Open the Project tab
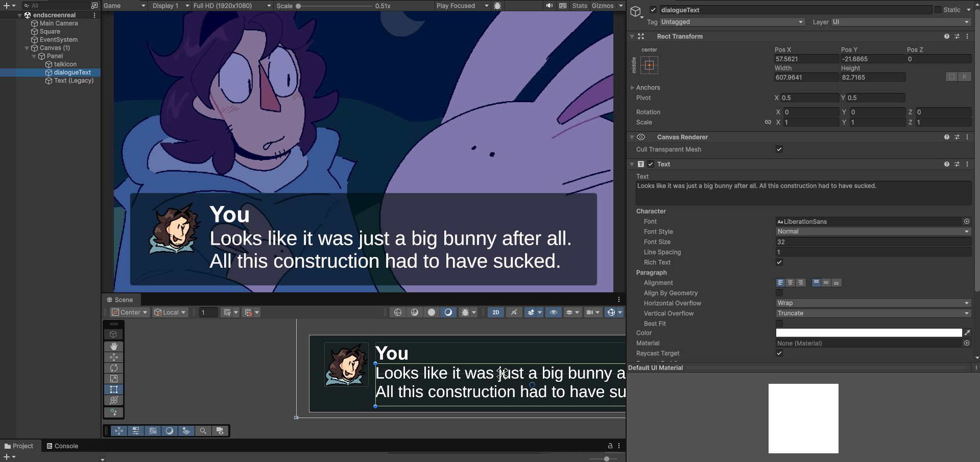Screen dimensions: 980x462 coord(19,446)
